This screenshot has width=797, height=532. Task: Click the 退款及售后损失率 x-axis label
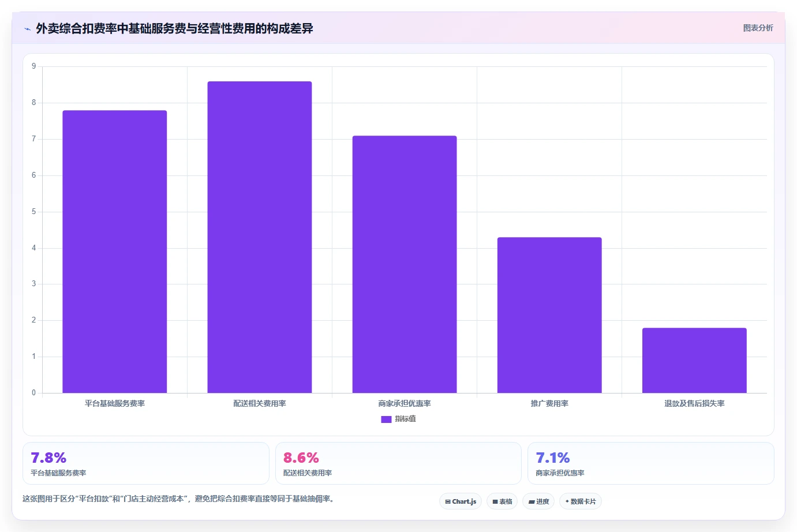(694, 403)
